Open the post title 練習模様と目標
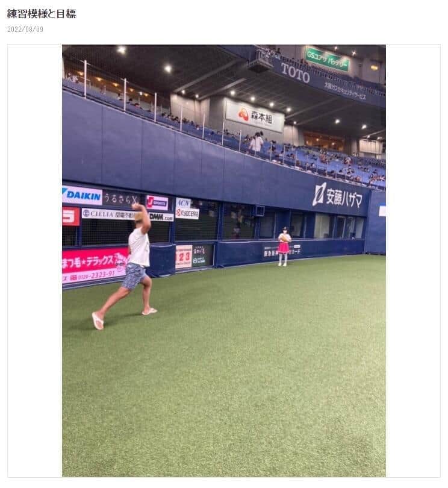 pos(42,14)
